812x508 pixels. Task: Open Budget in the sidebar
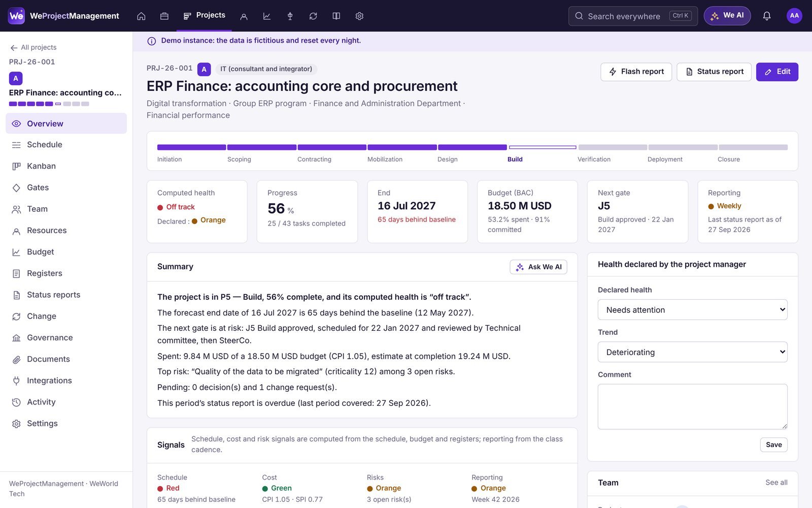[66, 252]
